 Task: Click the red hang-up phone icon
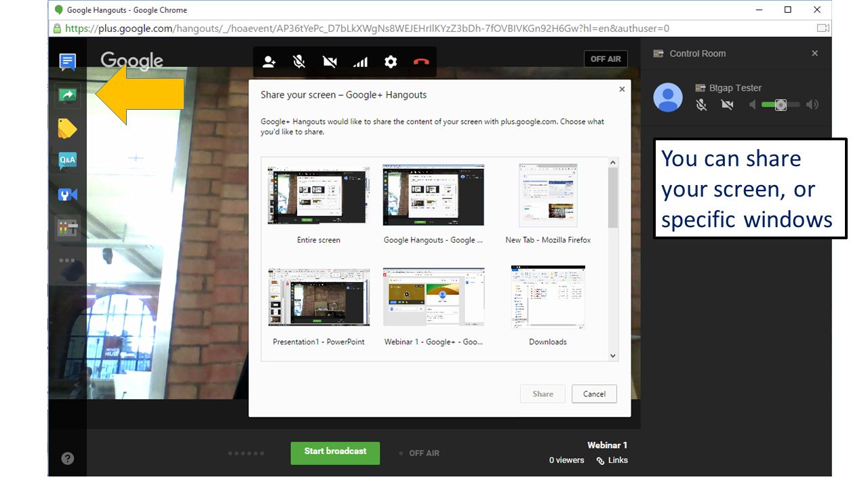pos(421,62)
